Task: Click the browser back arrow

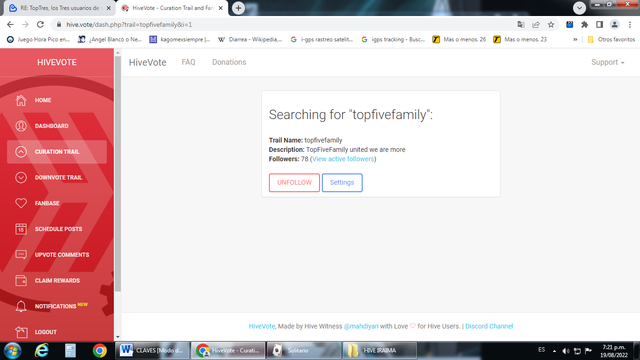Action: pyautogui.click(x=10, y=24)
